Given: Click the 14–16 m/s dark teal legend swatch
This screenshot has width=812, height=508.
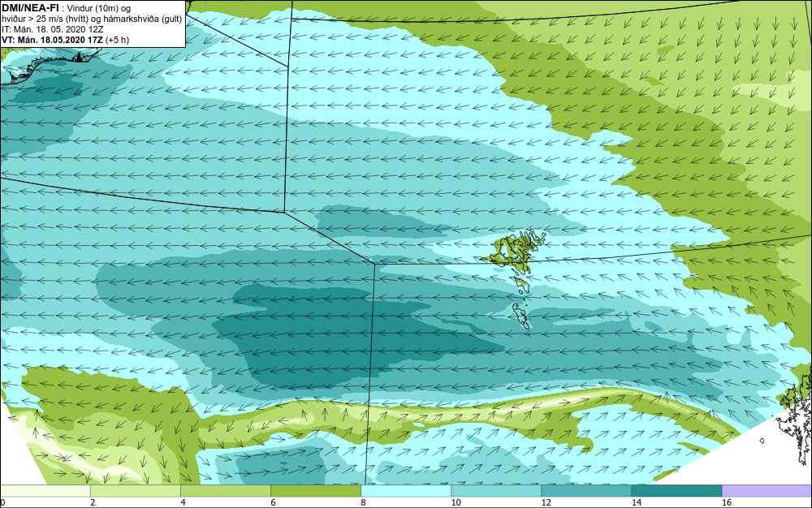Looking at the screenshot, I should (x=676, y=490).
